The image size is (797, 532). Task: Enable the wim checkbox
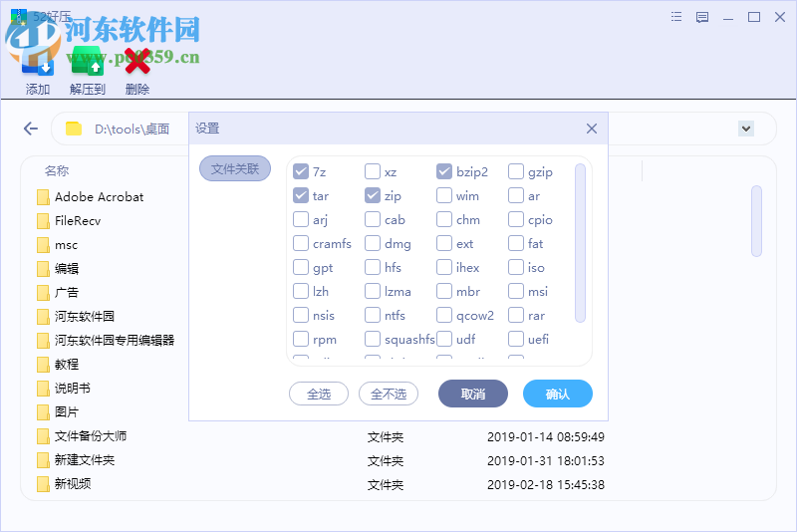click(x=444, y=195)
